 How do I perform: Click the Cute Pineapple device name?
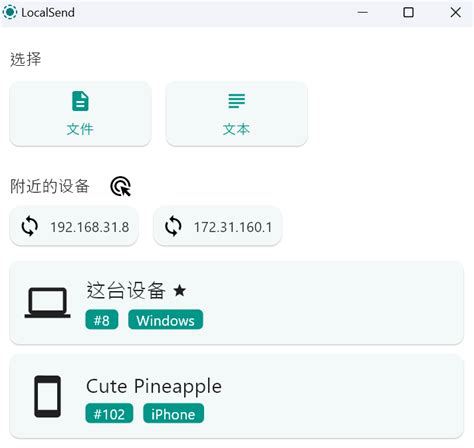[154, 387]
